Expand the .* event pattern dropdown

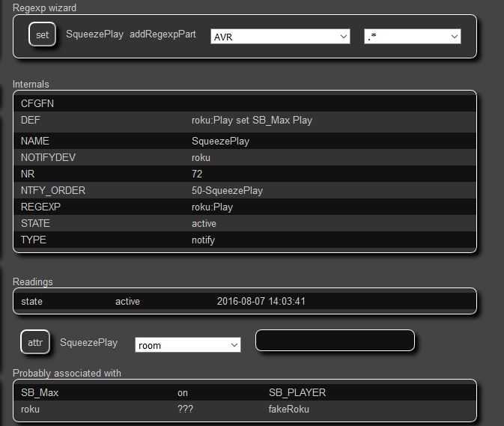pyautogui.click(x=412, y=37)
